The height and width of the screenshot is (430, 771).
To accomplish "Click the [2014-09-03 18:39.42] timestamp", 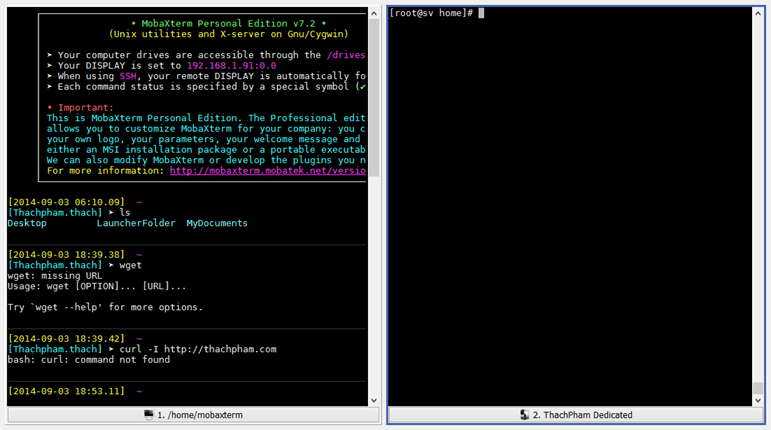I will (66, 339).
